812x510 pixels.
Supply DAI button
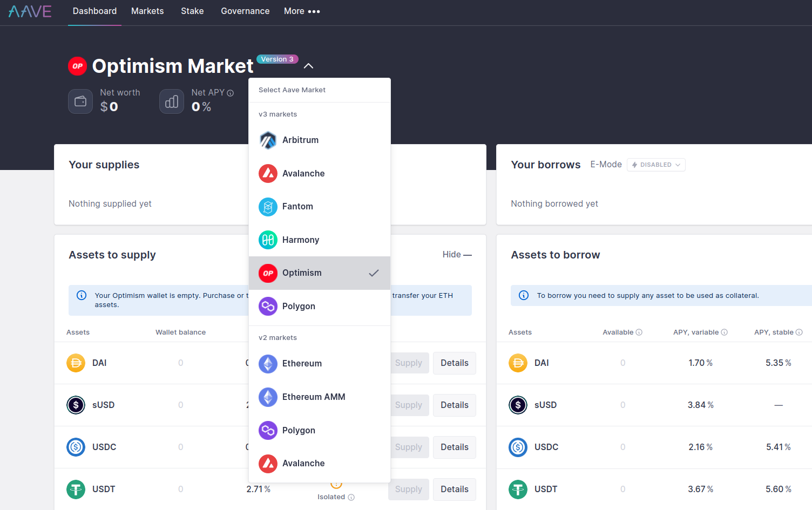[409, 363]
